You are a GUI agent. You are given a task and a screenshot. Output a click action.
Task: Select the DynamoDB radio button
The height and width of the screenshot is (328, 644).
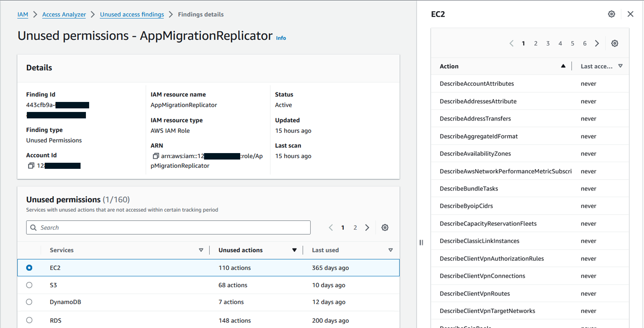29,302
